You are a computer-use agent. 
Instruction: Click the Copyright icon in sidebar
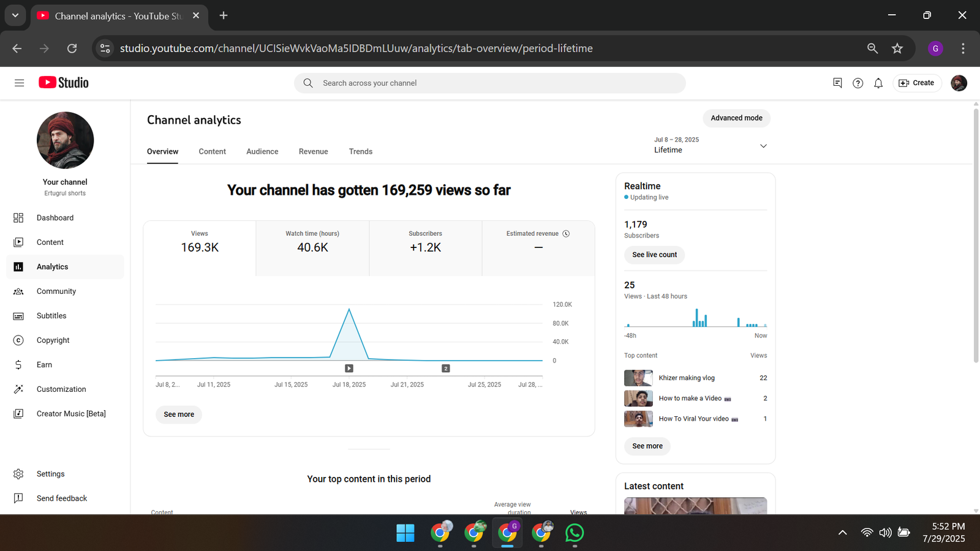18,340
